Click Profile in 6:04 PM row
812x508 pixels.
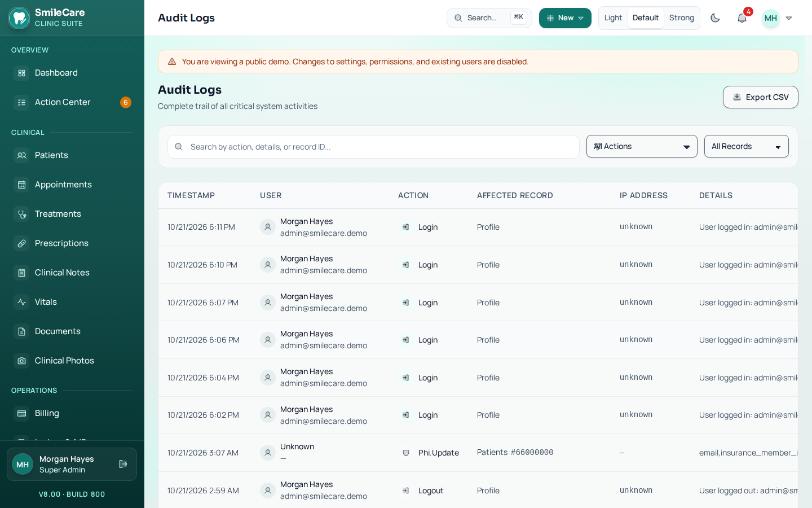click(x=488, y=378)
